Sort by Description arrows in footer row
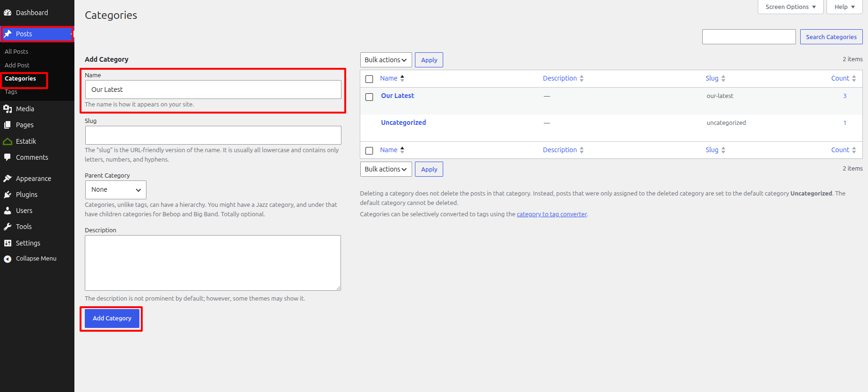The width and height of the screenshot is (868, 392). [x=582, y=150]
